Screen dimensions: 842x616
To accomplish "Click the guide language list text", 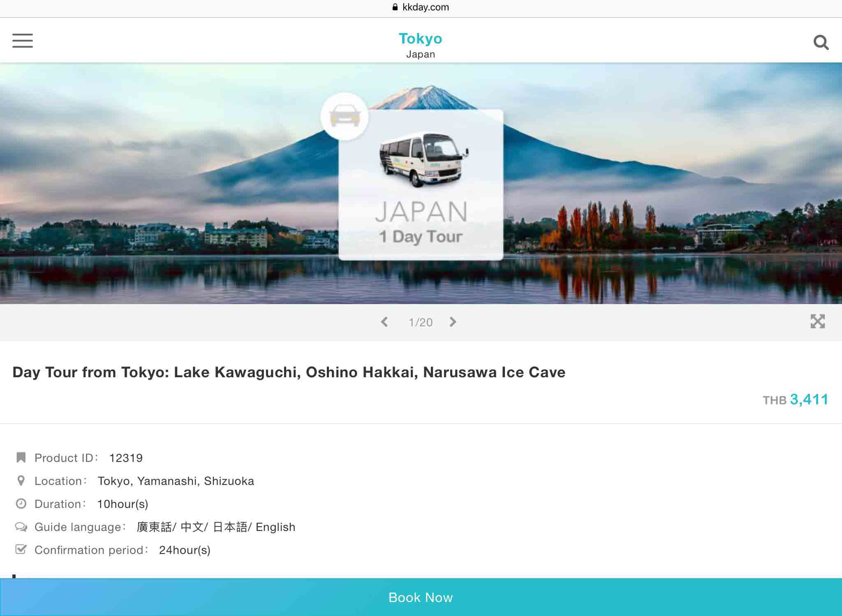I will tap(216, 527).
